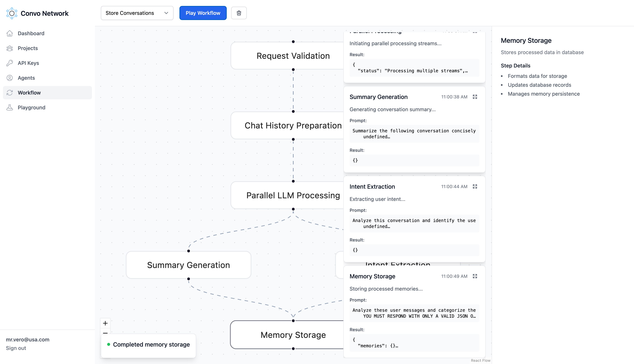The height and width of the screenshot is (364, 634).
Task: Click the React Flow attribution link
Action: (x=481, y=360)
